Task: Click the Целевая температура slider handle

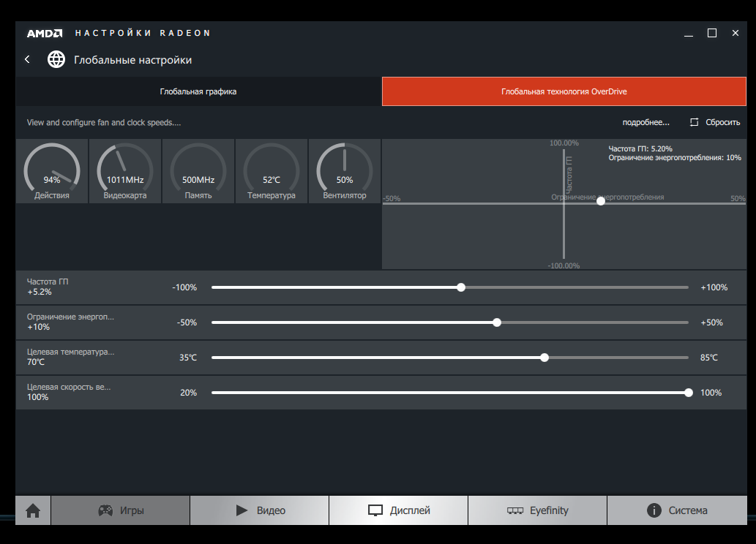Action: 544,358
